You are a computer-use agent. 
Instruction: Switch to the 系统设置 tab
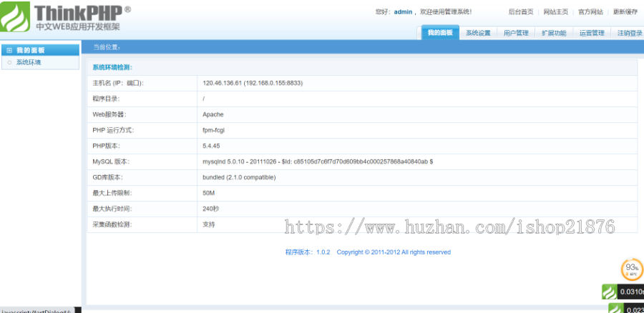pos(478,33)
